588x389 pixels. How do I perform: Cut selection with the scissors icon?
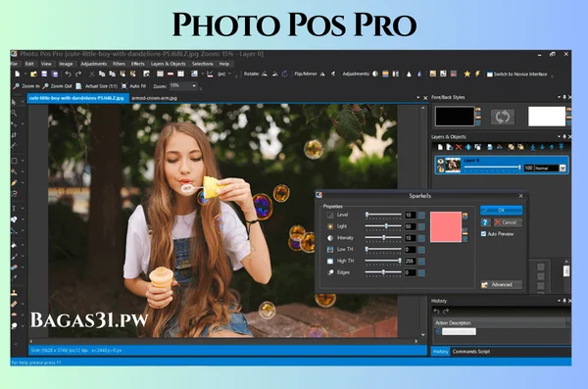pos(91,73)
